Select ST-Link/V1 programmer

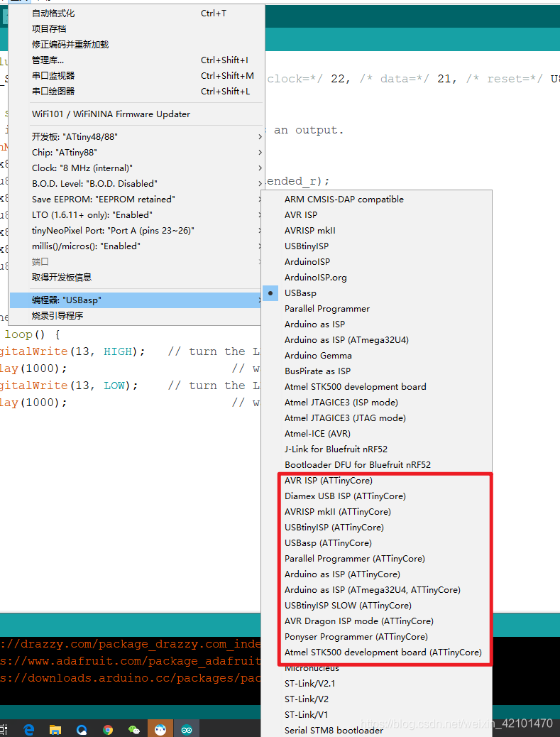tap(378, 714)
